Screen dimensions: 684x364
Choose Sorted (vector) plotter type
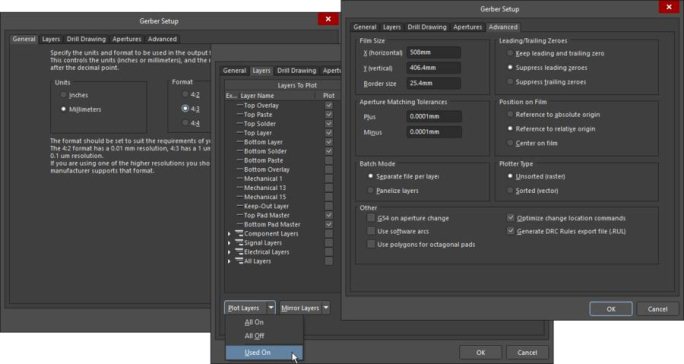tap(510, 190)
